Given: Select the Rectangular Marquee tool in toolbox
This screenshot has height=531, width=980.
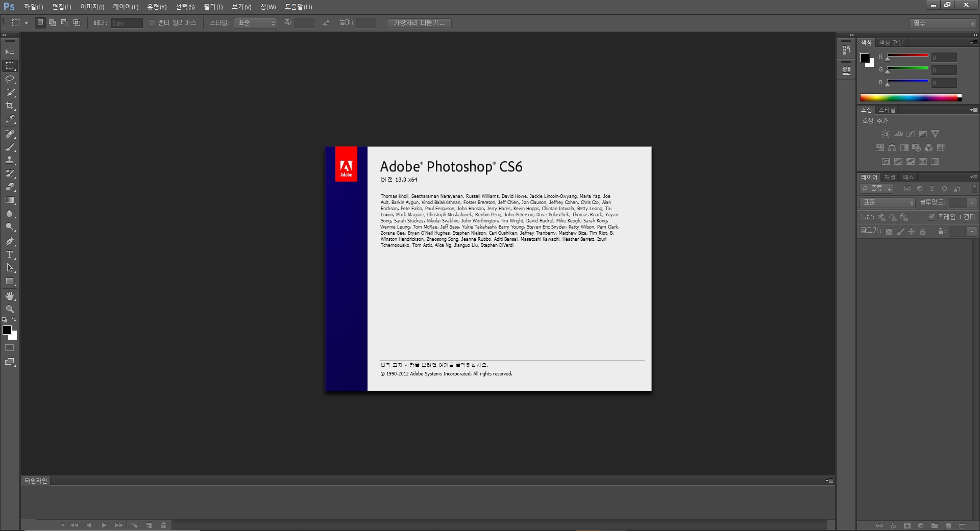Looking at the screenshot, I should [x=10, y=66].
